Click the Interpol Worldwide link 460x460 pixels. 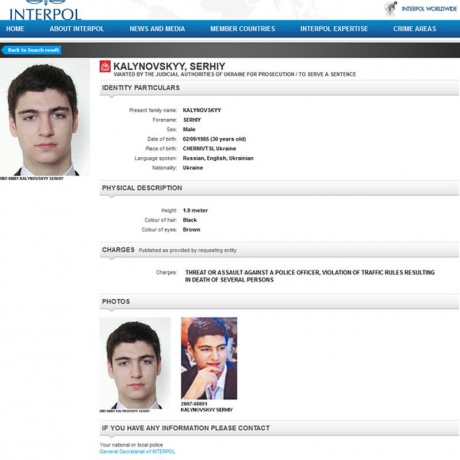coord(429,9)
